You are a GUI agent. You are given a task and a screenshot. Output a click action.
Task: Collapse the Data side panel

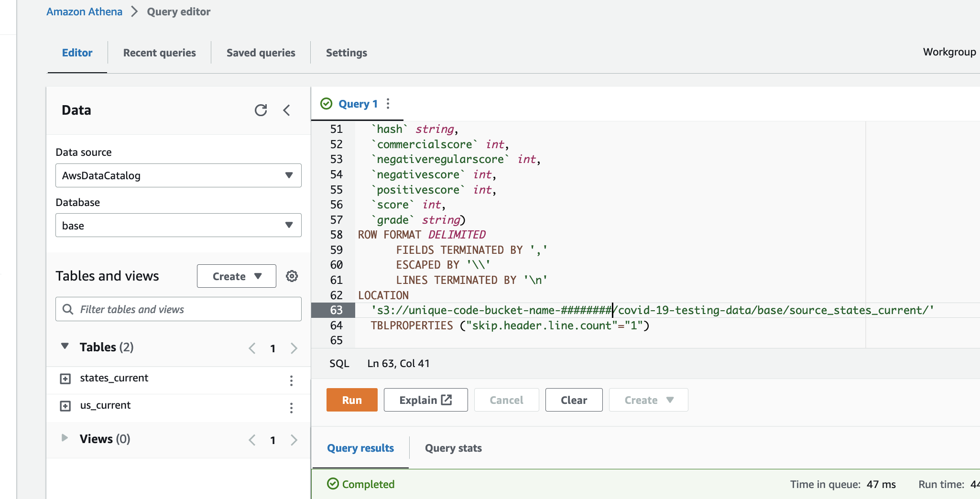click(287, 110)
